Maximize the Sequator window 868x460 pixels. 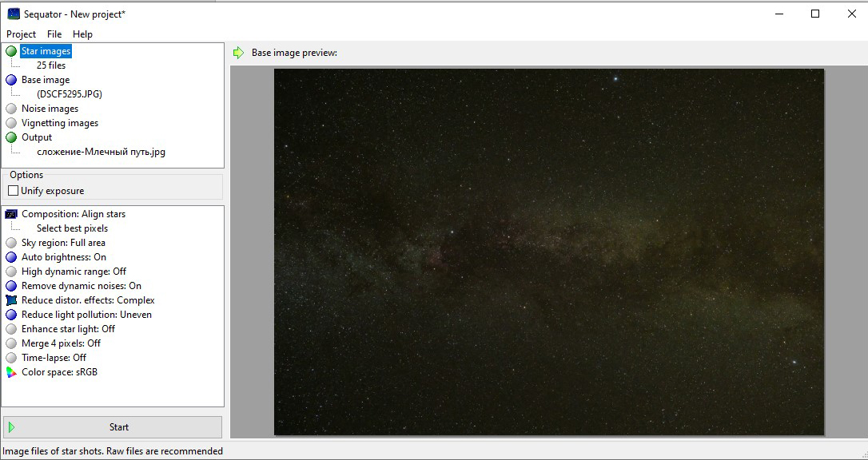815,14
